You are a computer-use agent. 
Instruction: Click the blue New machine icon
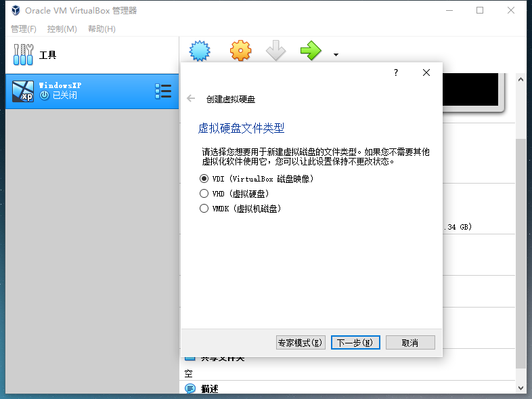[200, 51]
